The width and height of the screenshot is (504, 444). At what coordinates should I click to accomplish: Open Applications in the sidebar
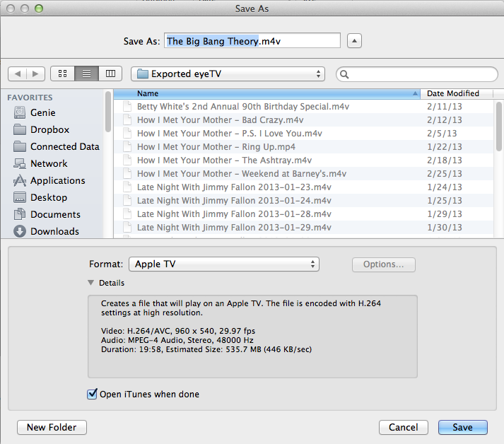point(57,180)
